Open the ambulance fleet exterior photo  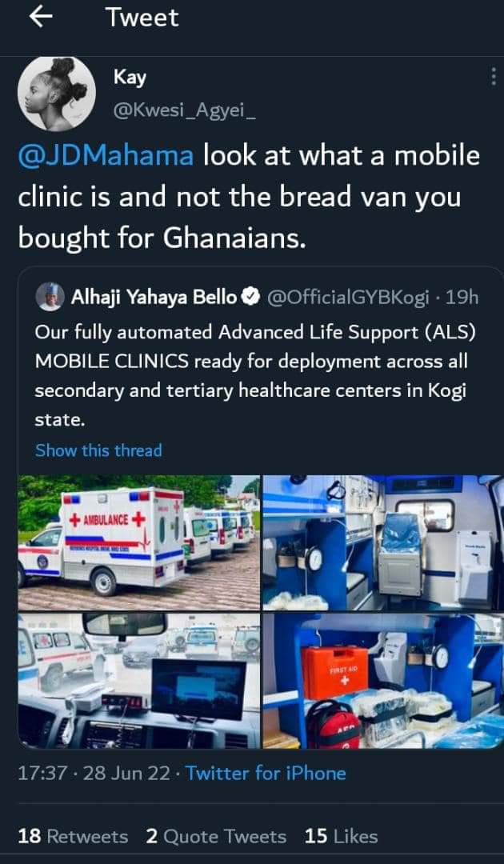click(139, 542)
